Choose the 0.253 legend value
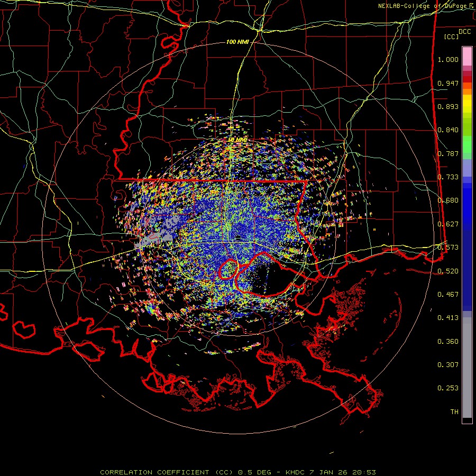 [448, 388]
